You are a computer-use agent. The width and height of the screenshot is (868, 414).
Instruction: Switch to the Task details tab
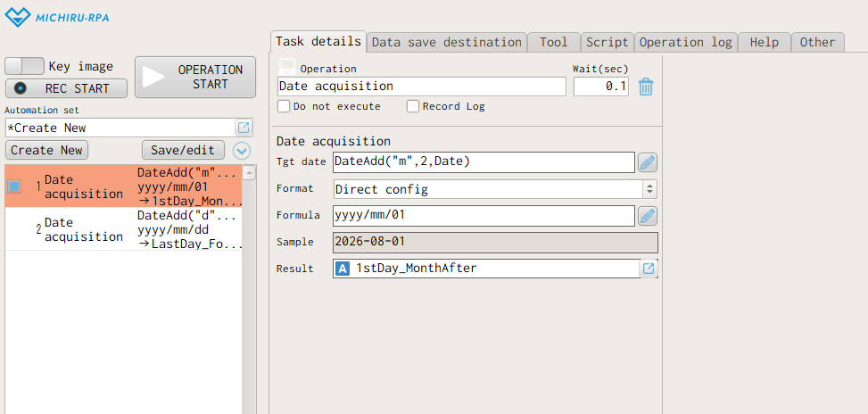pos(318,42)
